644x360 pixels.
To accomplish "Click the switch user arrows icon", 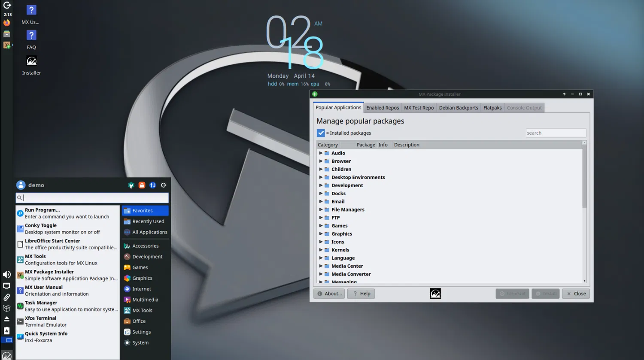I will (x=153, y=185).
